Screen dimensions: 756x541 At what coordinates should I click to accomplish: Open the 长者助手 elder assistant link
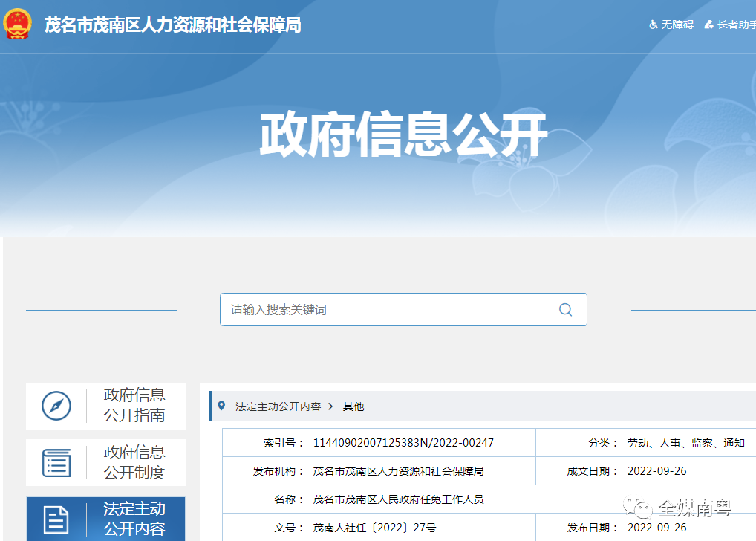tap(730, 25)
